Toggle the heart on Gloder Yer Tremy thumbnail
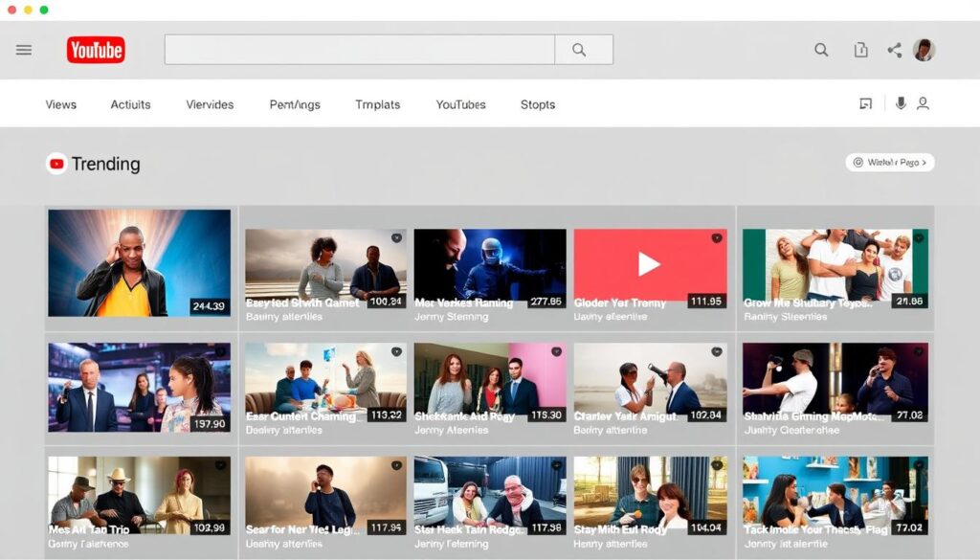Image resolution: width=980 pixels, height=560 pixels. click(717, 238)
